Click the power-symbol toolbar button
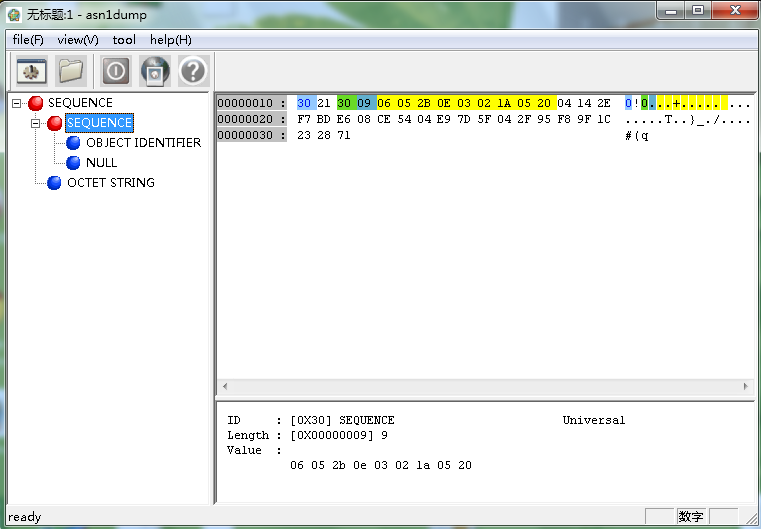Viewport: 761px width, 529px height. [x=116, y=71]
